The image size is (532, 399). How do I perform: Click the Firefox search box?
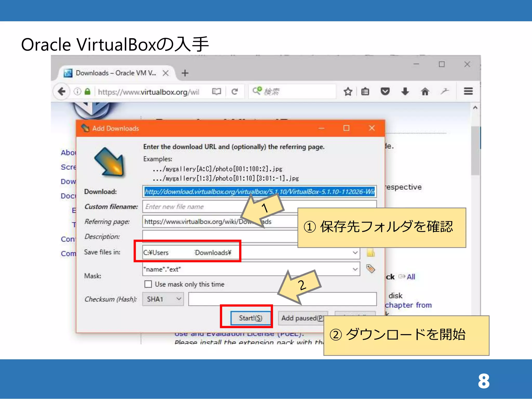(x=292, y=91)
